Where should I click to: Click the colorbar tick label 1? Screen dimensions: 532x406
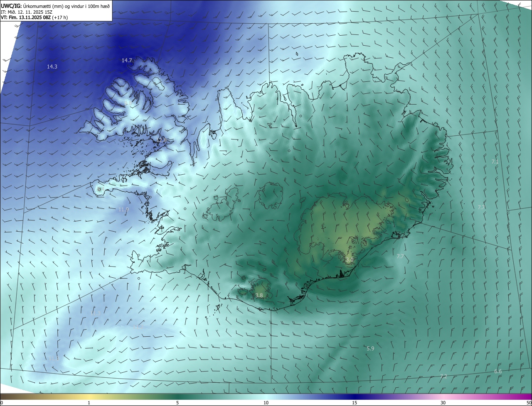coord(89,403)
